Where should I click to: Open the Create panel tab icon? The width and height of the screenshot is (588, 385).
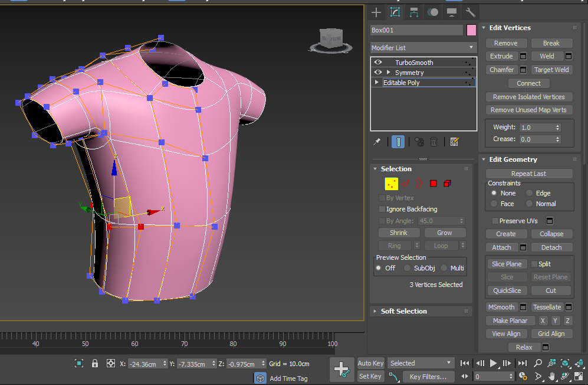tap(376, 12)
